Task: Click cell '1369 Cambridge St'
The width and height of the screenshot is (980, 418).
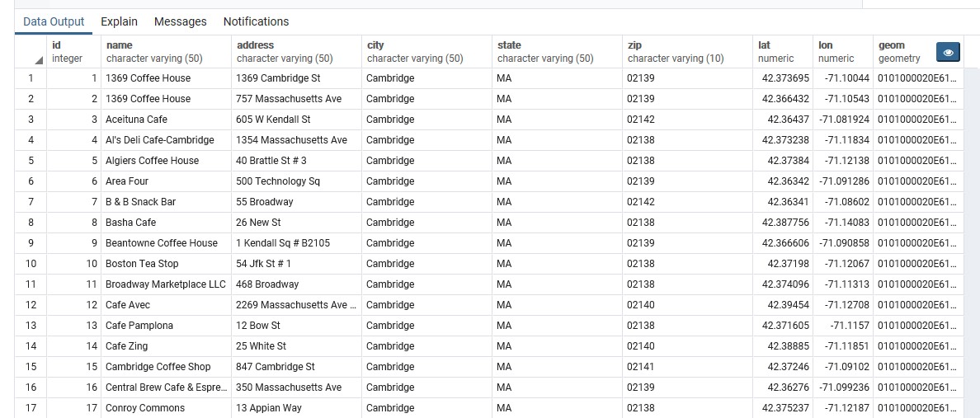Action: coord(296,78)
